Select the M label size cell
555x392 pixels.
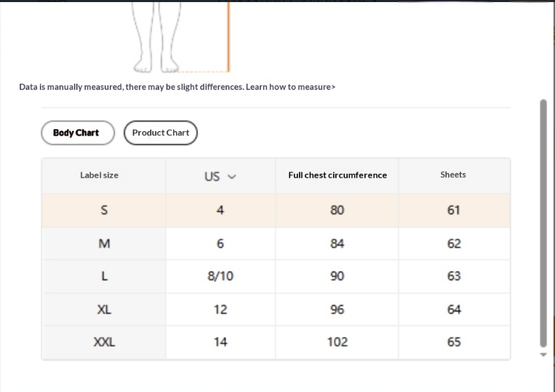click(x=104, y=243)
